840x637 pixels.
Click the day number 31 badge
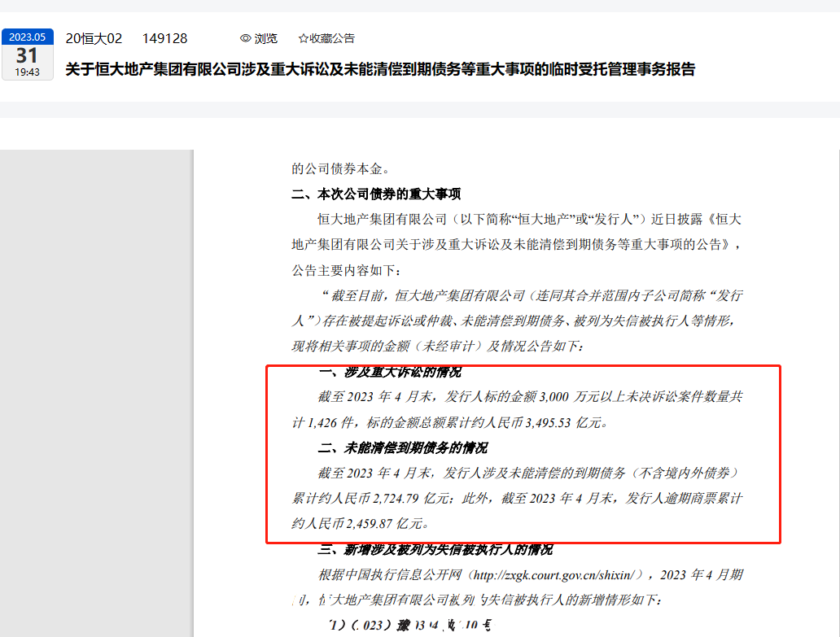point(28,55)
